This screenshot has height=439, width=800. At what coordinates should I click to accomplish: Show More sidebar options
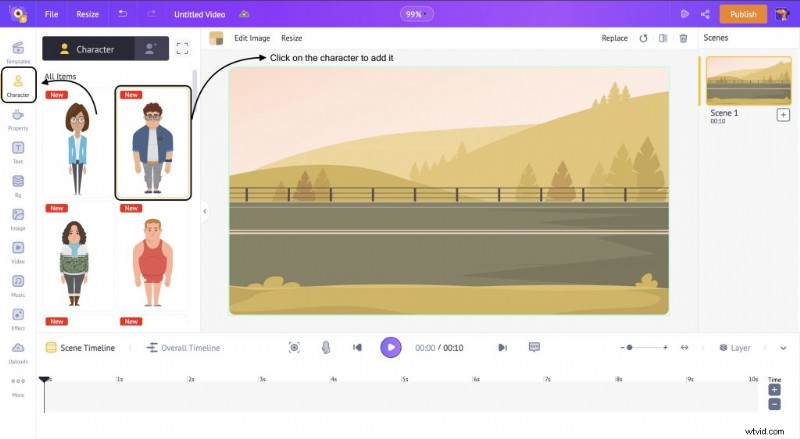point(18,386)
